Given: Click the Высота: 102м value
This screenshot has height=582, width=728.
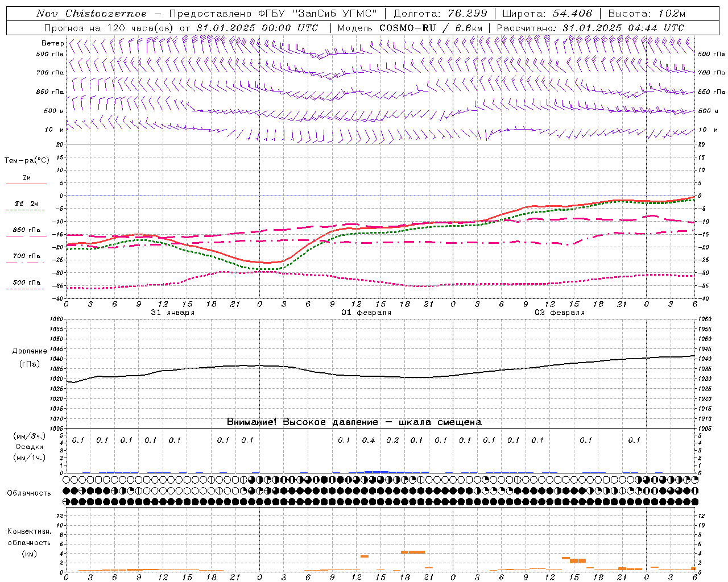Looking at the screenshot, I should point(647,14).
